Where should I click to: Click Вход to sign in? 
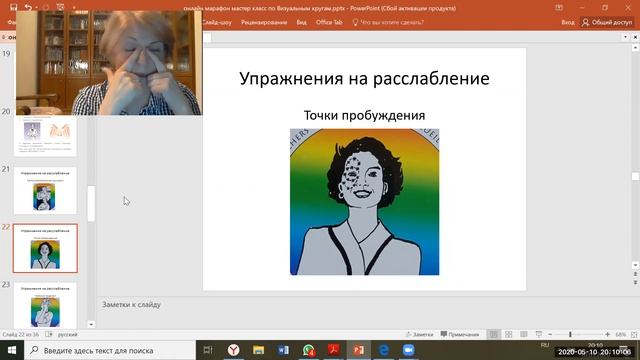click(x=568, y=22)
